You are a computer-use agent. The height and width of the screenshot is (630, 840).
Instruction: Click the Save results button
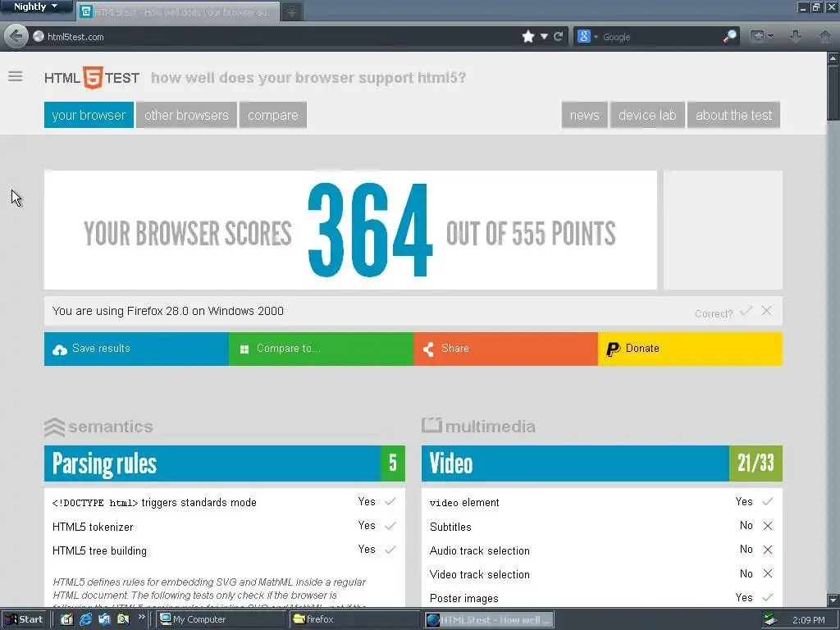pos(137,349)
